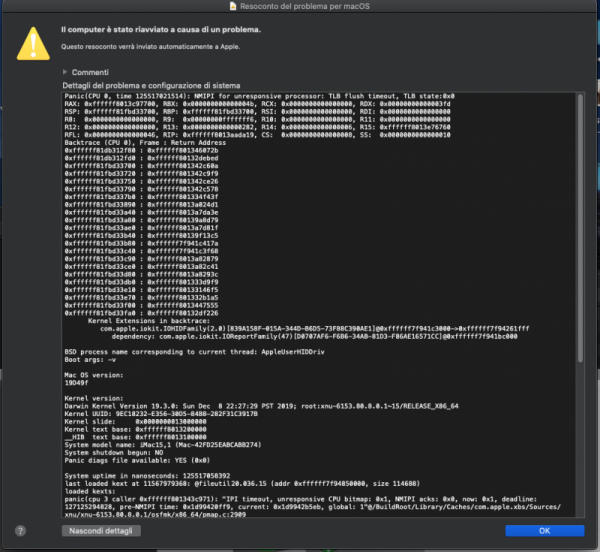Click backtrace row 0xffffff81db312fd0
600x552 pixels.
(142, 158)
